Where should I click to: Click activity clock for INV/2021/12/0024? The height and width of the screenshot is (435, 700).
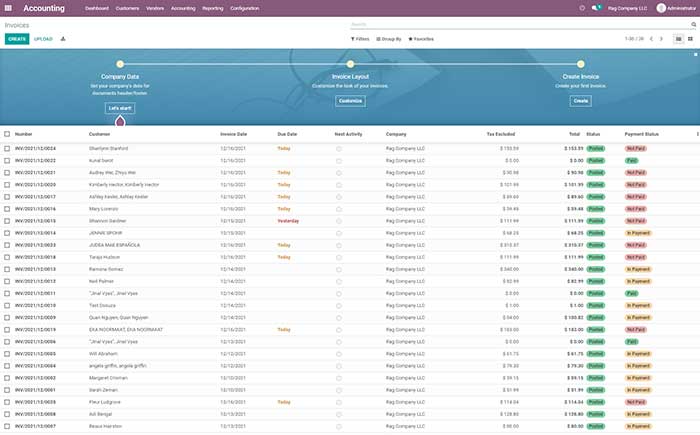click(x=339, y=149)
